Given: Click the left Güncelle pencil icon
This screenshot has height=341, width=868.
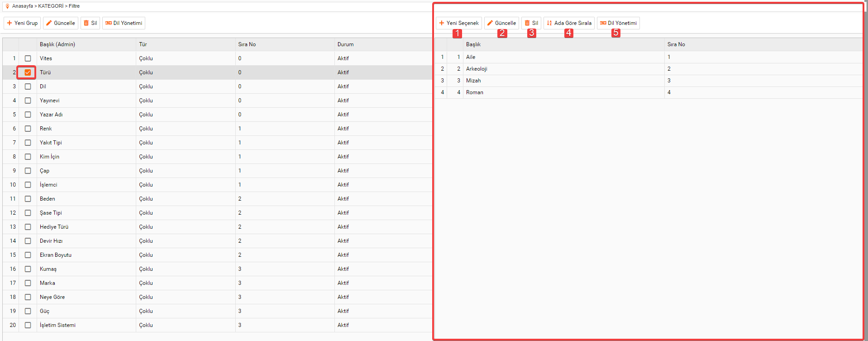Looking at the screenshot, I should (49, 23).
